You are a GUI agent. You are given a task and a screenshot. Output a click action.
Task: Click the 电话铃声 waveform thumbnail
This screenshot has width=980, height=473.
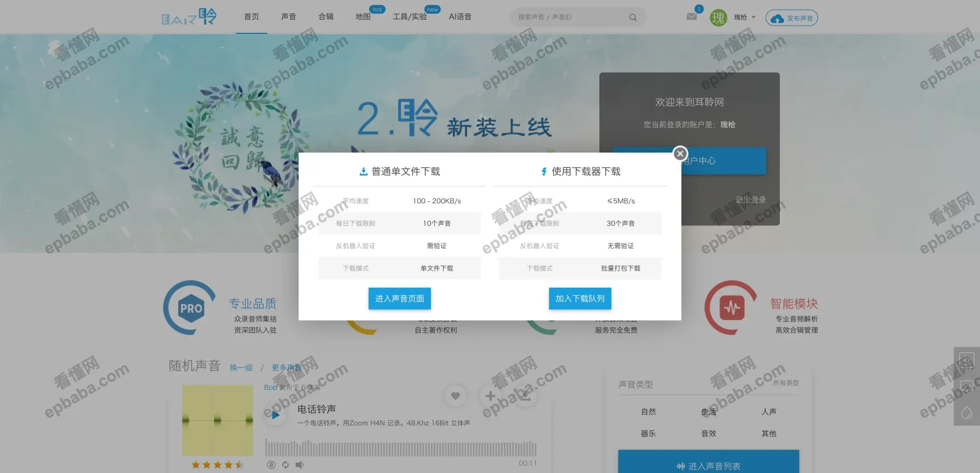[218, 420]
